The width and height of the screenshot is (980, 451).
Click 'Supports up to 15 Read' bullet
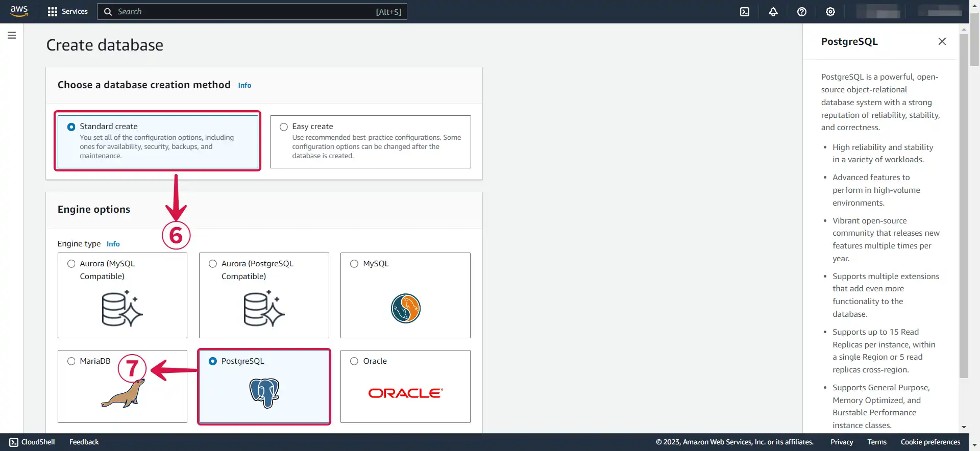884,350
